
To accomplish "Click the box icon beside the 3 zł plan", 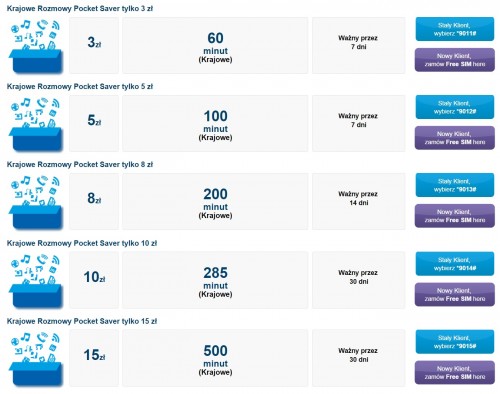I will pos(36,46).
